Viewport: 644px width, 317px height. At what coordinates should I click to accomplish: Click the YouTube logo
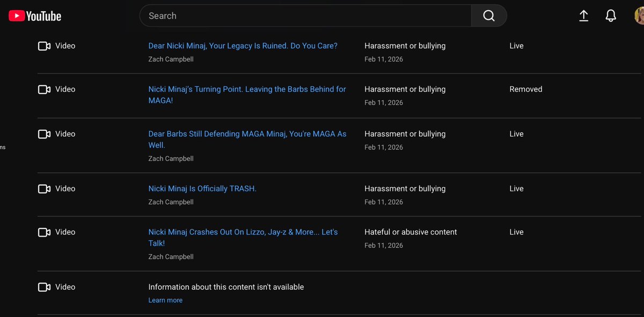click(34, 16)
